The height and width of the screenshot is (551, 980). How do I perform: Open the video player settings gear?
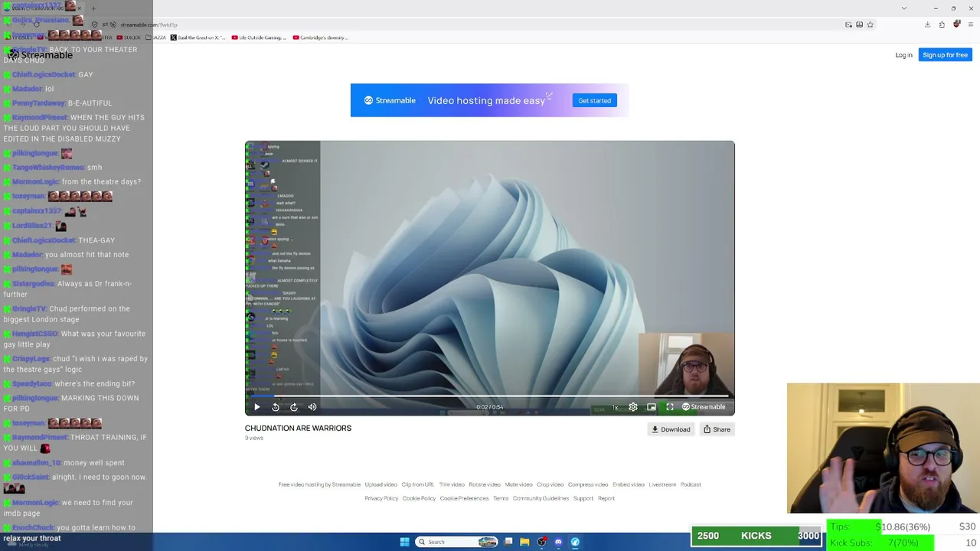pos(633,407)
